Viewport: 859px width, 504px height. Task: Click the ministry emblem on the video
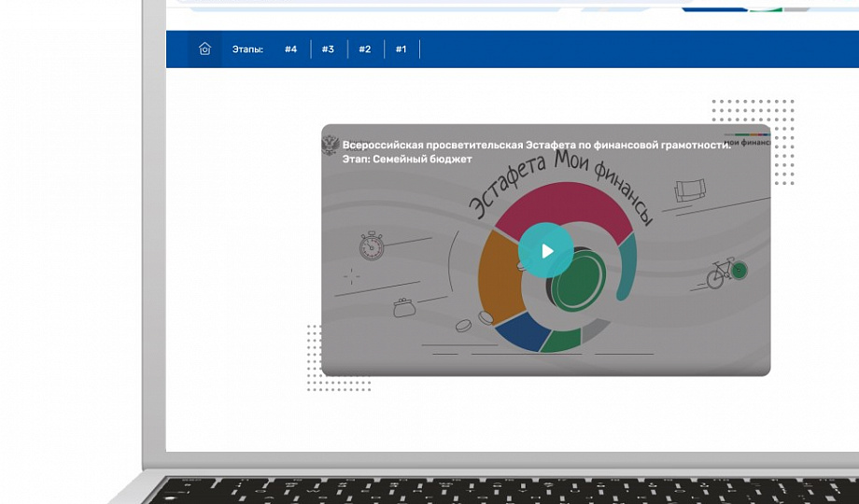click(x=330, y=146)
